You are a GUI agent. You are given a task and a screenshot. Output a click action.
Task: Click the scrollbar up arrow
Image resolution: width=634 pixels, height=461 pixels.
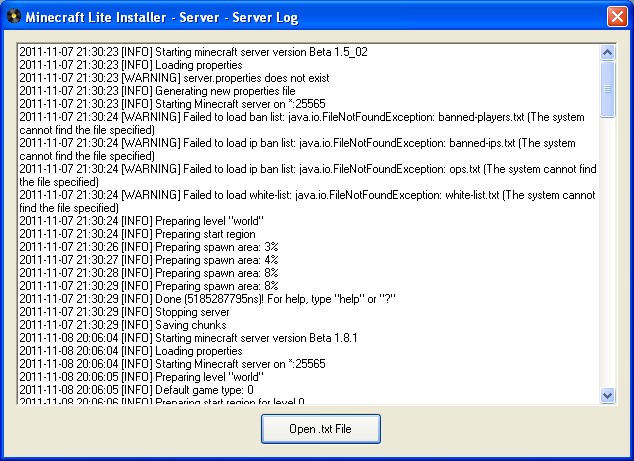(x=607, y=53)
